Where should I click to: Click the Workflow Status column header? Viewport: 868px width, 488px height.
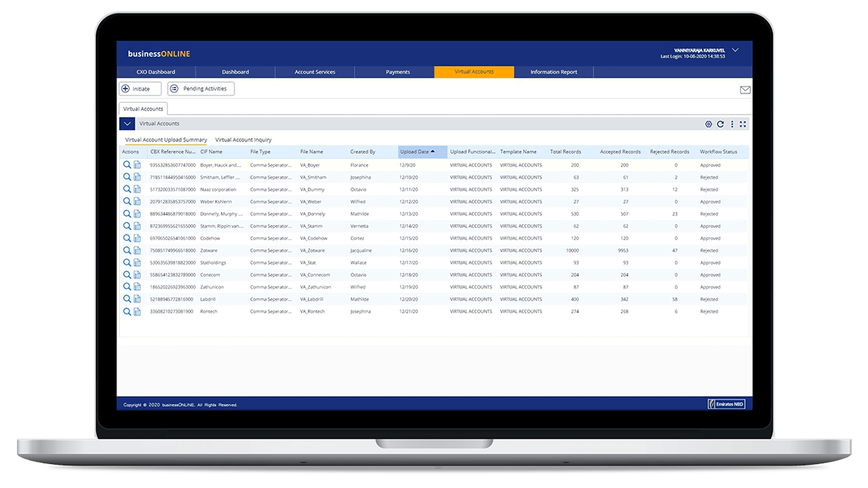pos(718,152)
